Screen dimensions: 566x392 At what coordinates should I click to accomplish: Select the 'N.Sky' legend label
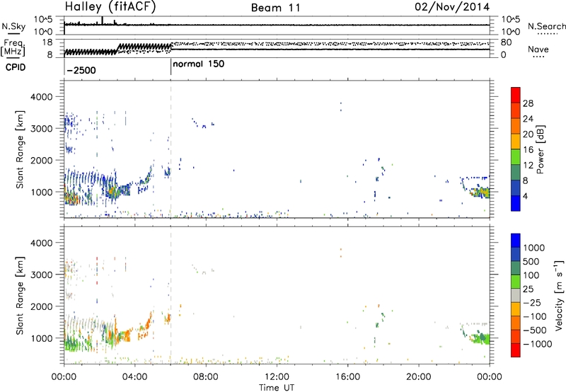[x=13, y=26]
